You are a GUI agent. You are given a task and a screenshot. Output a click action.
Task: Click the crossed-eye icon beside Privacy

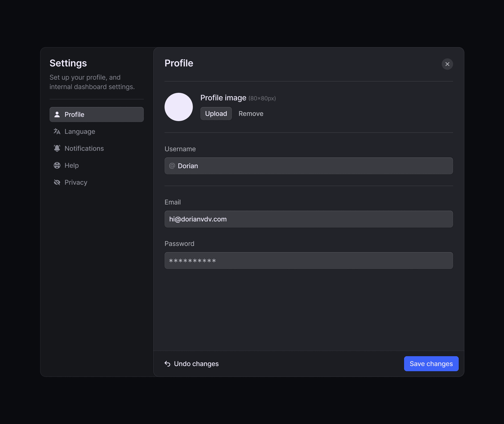[x=57, y=182]
